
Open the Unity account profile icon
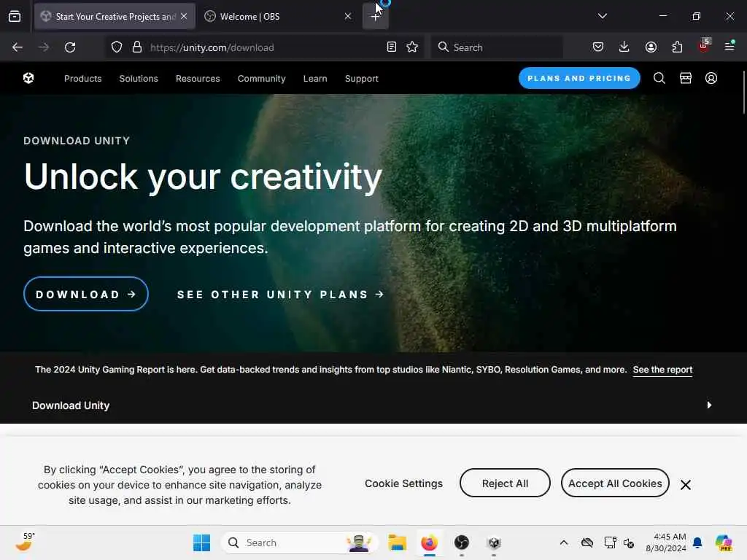coord(711,78)
